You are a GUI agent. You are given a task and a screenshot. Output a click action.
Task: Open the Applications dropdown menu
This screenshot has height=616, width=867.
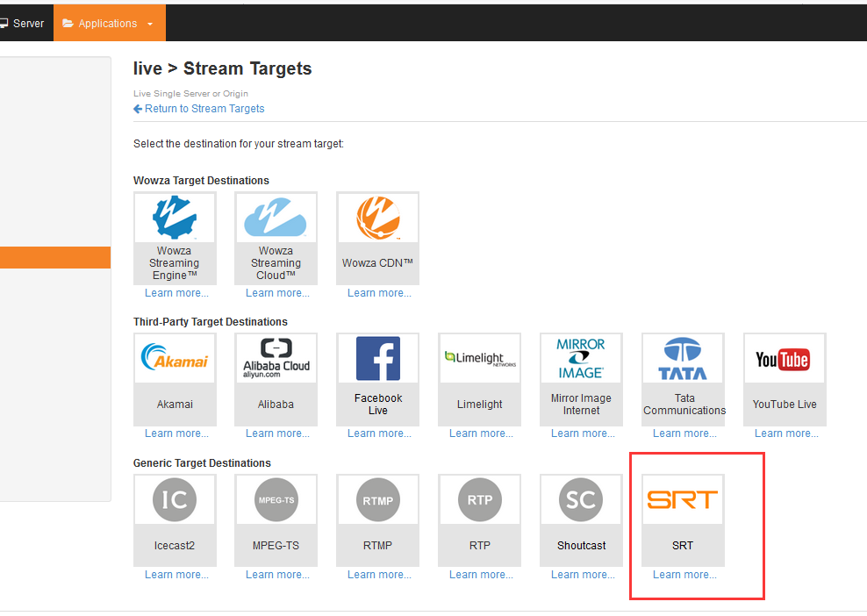(110, 23)
